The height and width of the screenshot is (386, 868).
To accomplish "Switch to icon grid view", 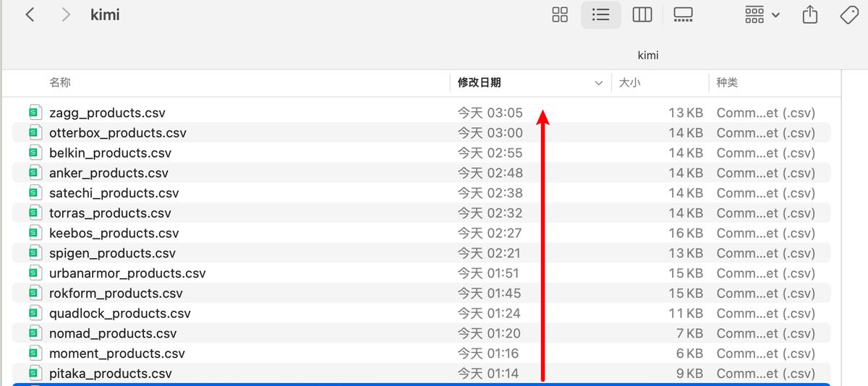I will tap(560, 14).
